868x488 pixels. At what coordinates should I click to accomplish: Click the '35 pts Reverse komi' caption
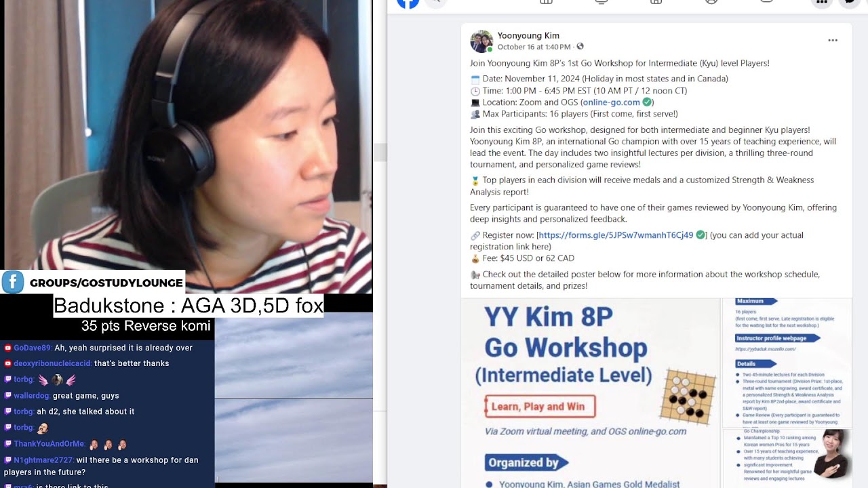[x=146, y=326]
